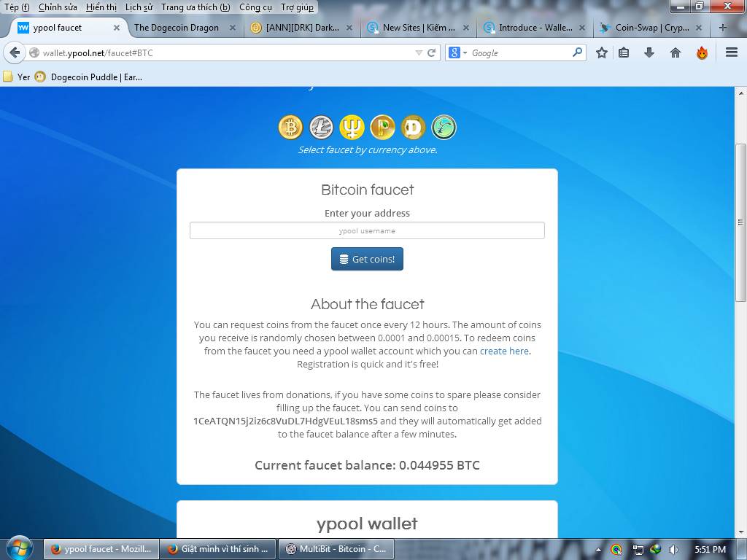Select the green Feathercoin faucet icon
The image size is (747, 560).
tap(444, 127)
